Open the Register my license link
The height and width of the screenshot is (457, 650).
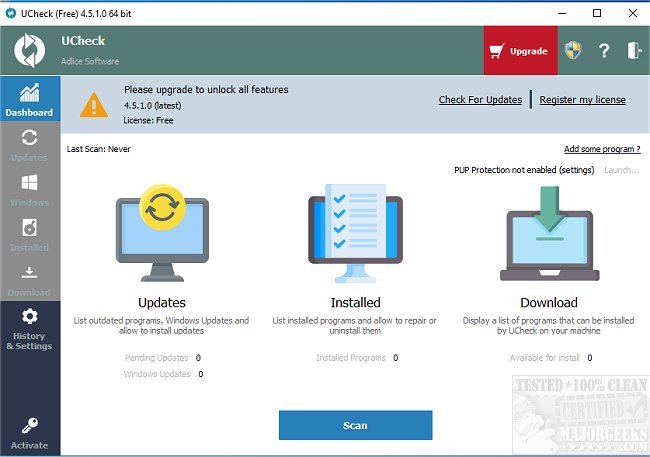(x=582, y=100)
